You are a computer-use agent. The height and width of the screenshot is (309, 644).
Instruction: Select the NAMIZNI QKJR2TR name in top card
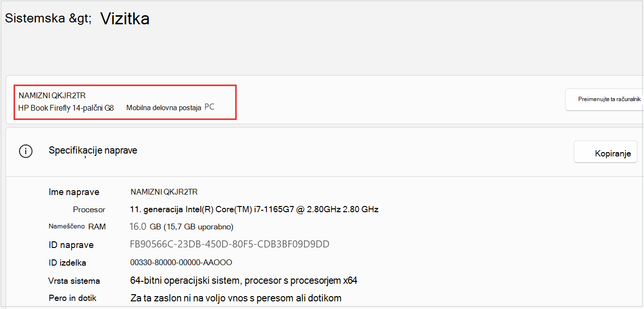[x=52, y=96]
